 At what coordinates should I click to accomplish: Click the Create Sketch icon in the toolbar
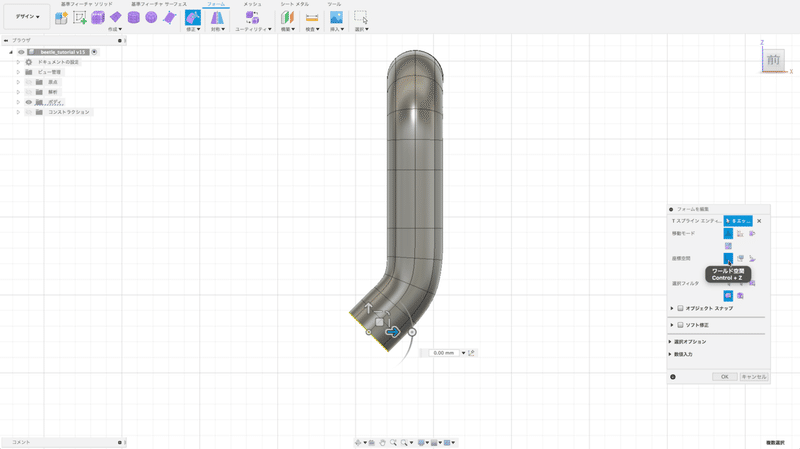coord(80,17)
